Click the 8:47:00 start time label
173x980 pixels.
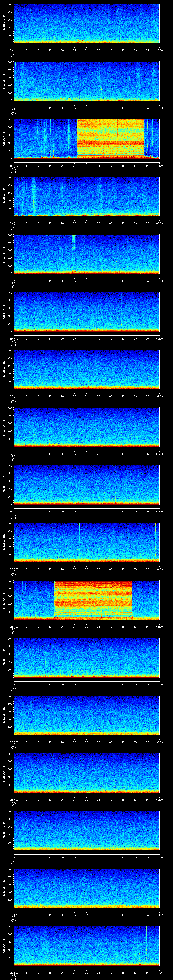(14, 224)
